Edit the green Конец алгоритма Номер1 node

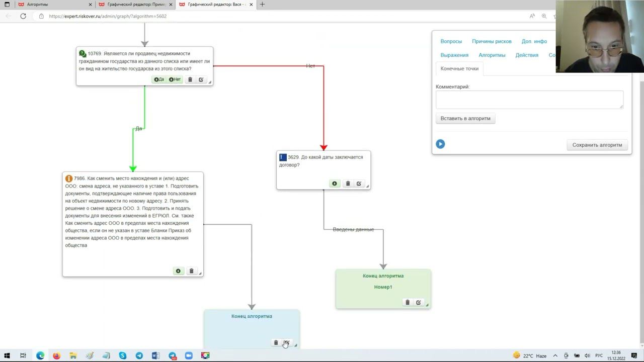[x=418, y=302]
